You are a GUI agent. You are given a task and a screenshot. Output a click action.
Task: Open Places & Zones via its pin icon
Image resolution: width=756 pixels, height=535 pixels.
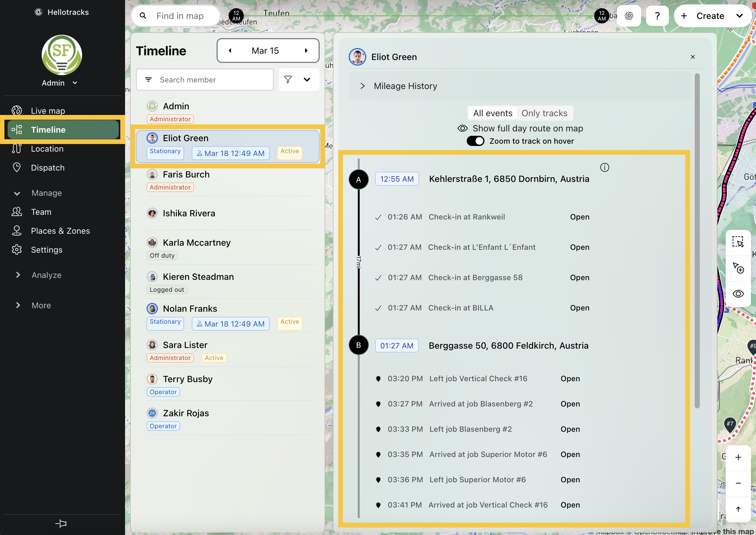[x=16, y=231]
